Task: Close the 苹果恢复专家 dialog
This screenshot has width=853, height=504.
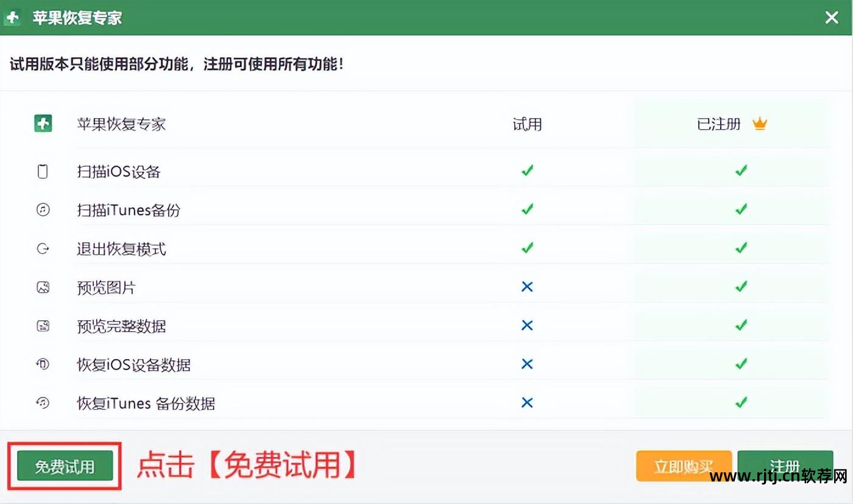Action: coord(832,18)
